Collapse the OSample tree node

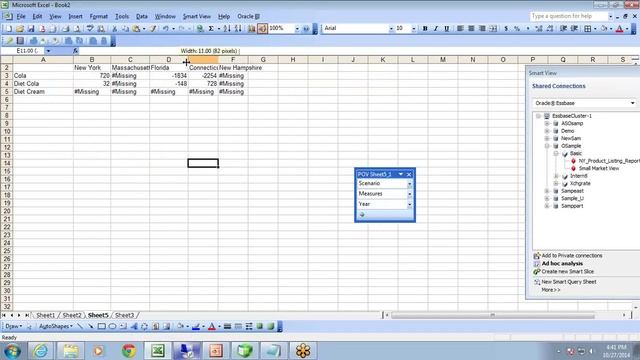tap(547, 146)
